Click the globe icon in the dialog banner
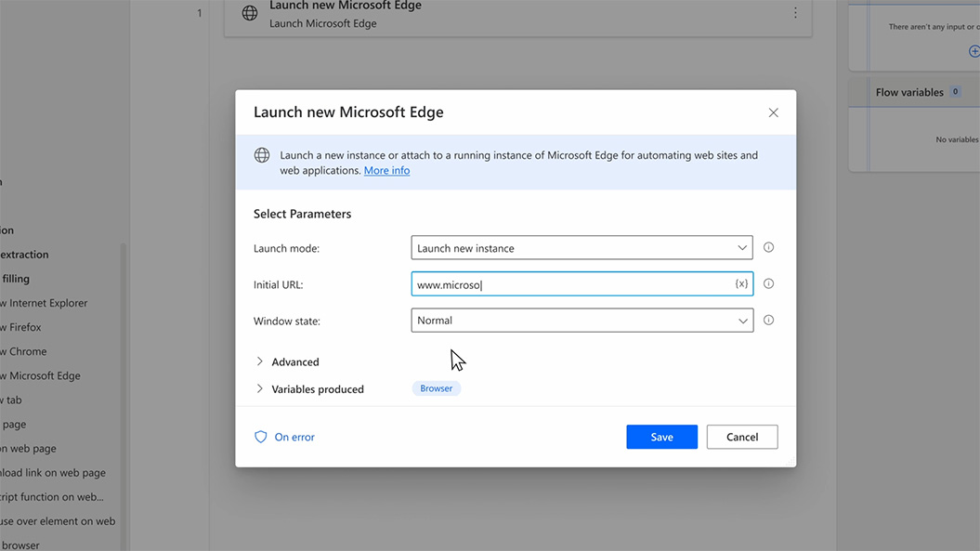The image size is (980, 551). tap(262, 155)
